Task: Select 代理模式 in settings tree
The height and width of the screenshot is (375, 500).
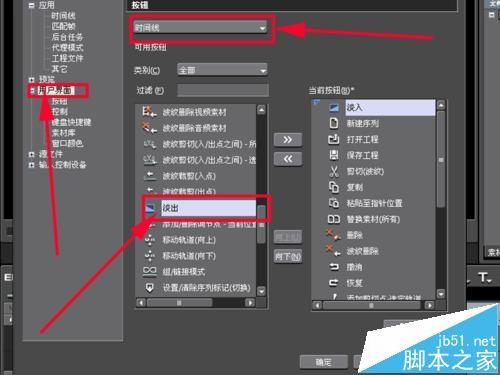Action: (67, 48)
